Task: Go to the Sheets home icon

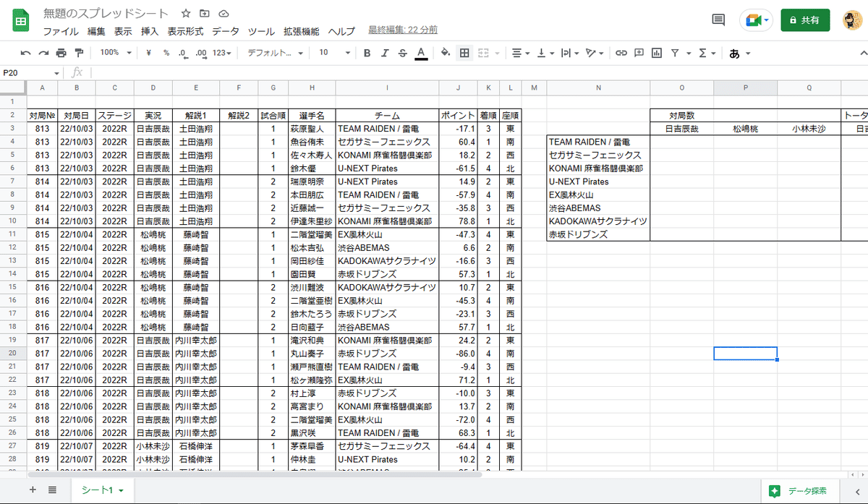Action: pos(21,21)
